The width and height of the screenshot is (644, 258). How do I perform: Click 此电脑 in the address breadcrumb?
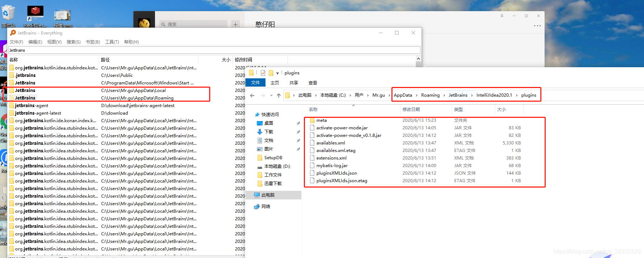(x=305, y=95)
